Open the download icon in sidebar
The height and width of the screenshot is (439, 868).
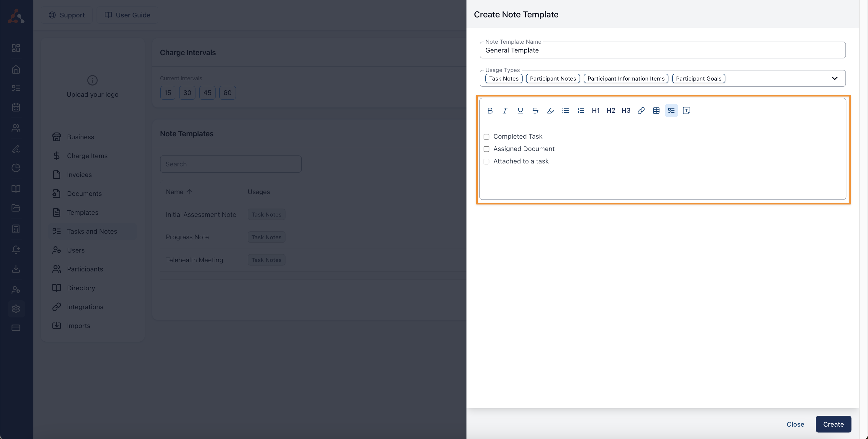coord(16,269)
